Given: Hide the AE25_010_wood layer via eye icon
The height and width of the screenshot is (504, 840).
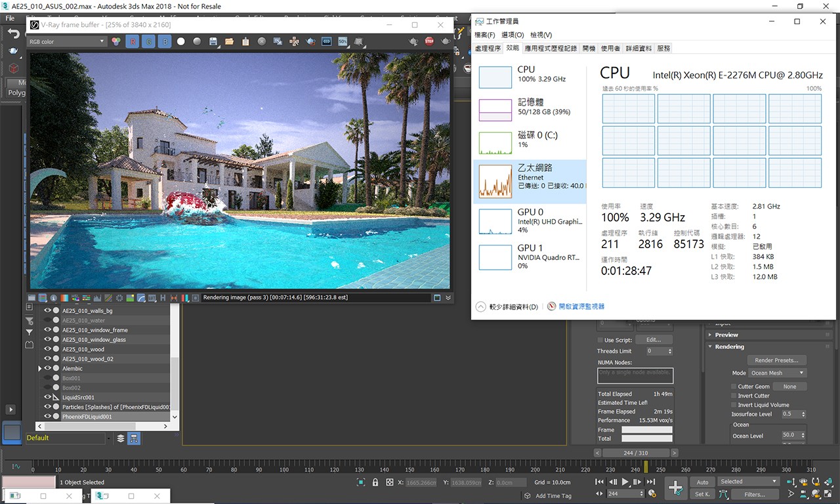Looking at the screenshot, I should click(47, 349).
